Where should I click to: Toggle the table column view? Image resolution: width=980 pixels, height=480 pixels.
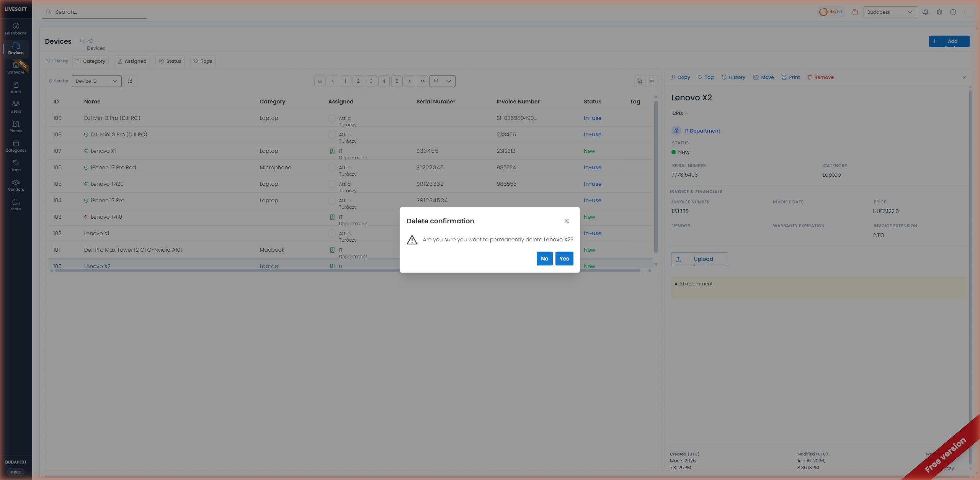coord(652,81)
